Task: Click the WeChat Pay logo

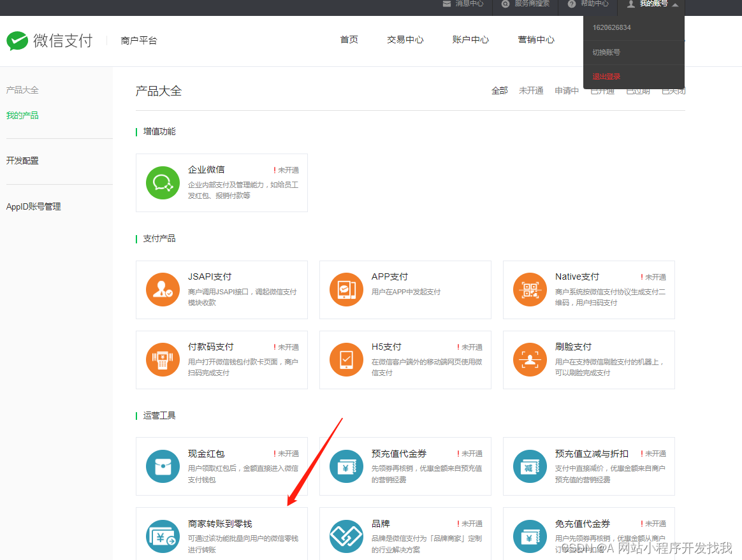Action: click(x=49, y=41)
